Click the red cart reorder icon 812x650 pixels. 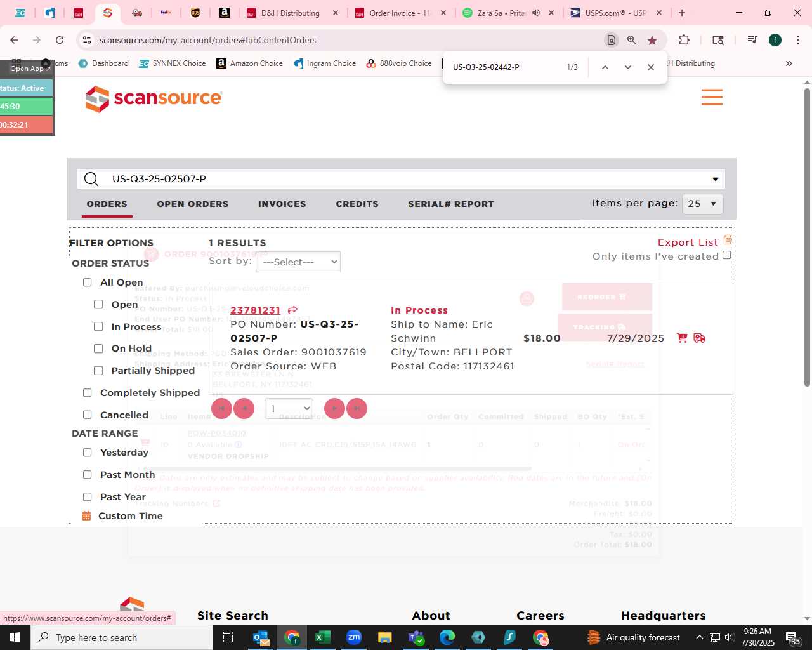[x=682, y=338]
